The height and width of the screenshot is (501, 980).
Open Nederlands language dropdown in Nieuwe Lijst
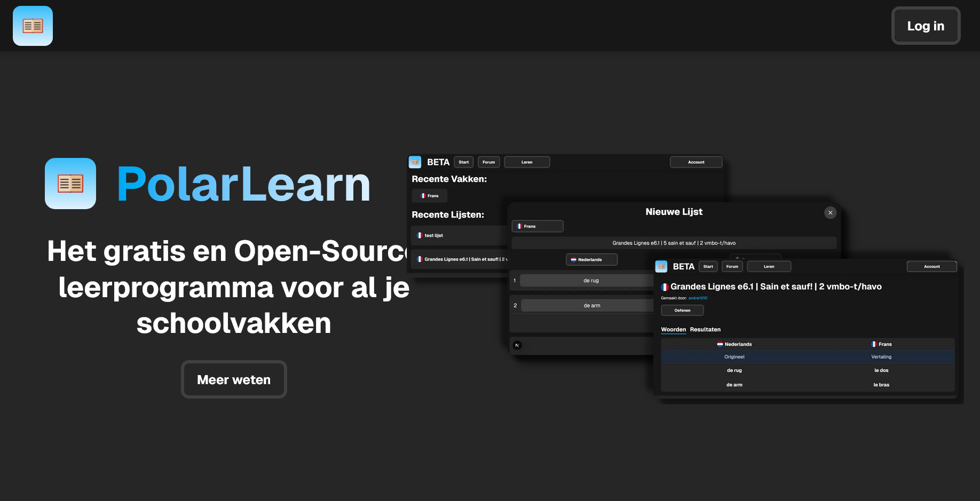[591, 260]
